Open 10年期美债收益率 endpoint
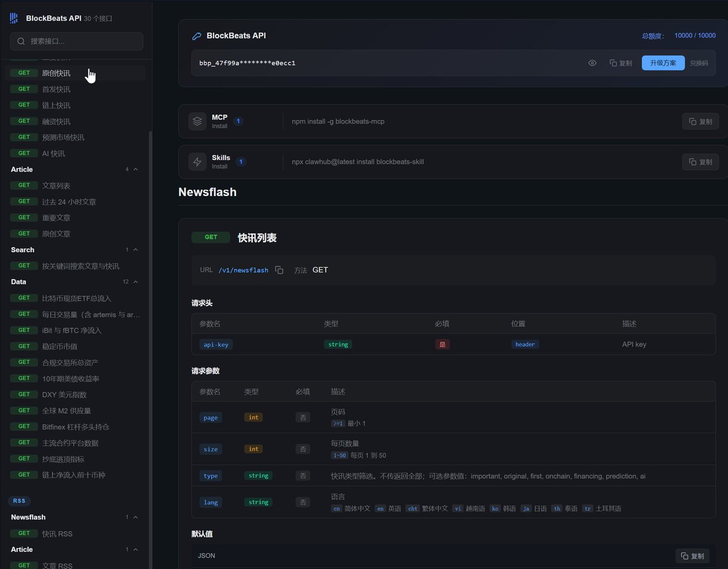 click(75, 379)
